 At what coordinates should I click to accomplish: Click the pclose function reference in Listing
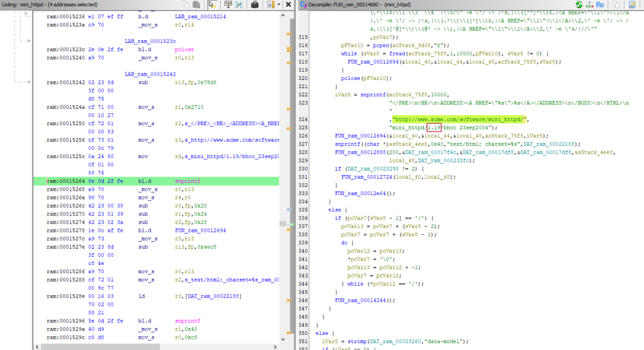pos(183,48)
